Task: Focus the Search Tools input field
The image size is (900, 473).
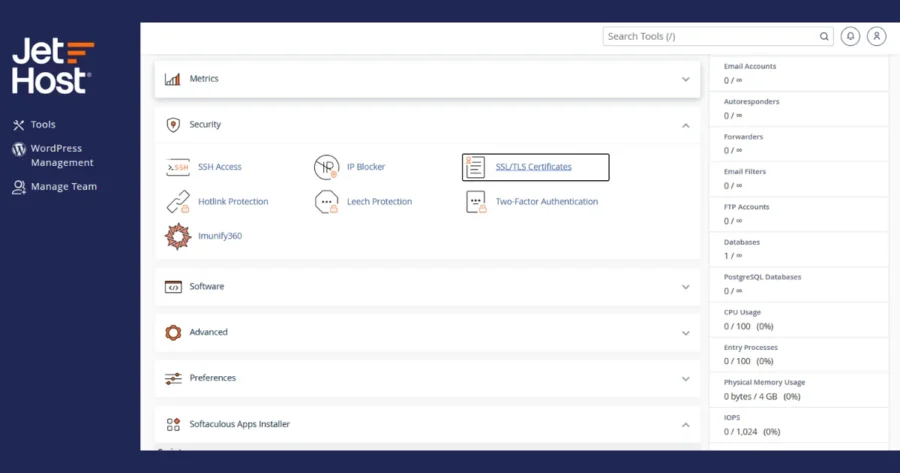Action: pyautogui.click(x=710, y=36)
